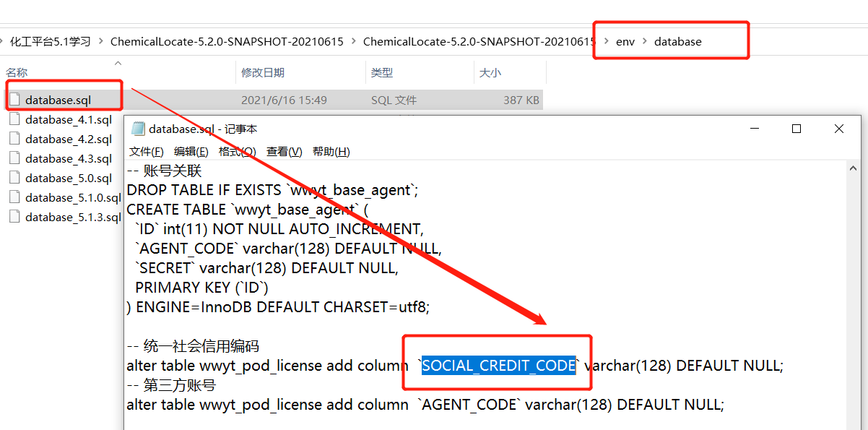868x430 pixels.
Task: Sort files by 名称 column header
Action: [x=17, y=72]
